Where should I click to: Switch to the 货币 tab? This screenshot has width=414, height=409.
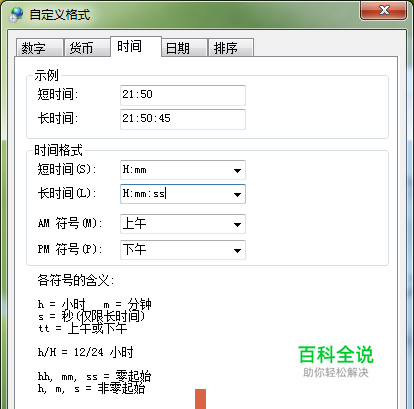coord(87,48)
